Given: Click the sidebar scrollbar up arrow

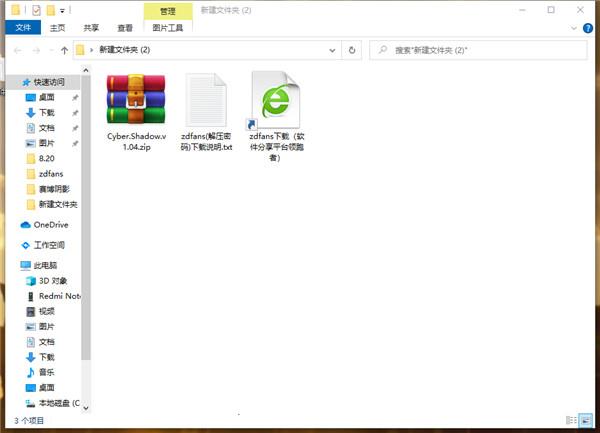Looking at the screenshot, I should coord(86,70).
